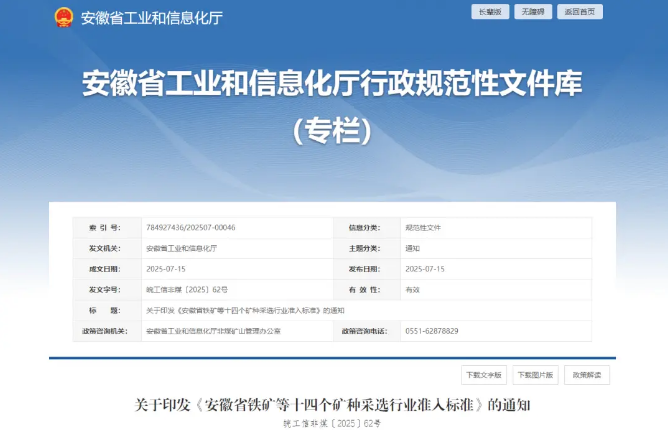Click the 有效 validity status value

point(412,289)
